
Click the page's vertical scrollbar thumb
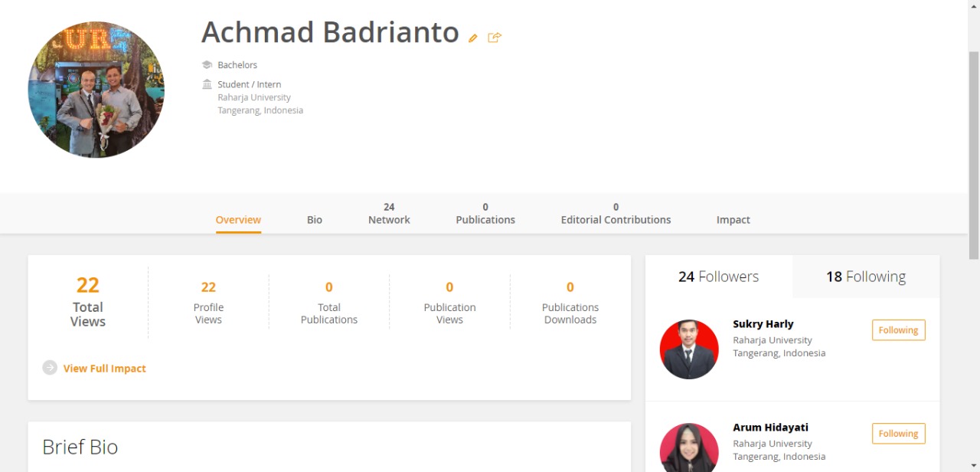pyautogui.click(x=974, y=155)
